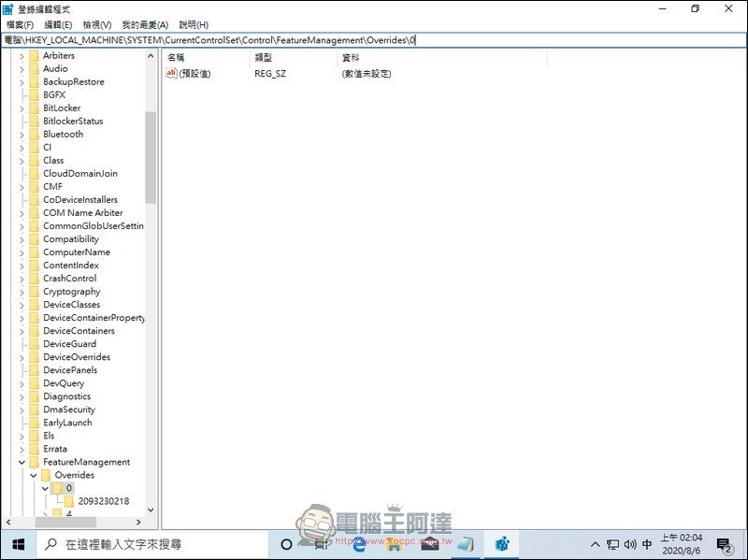Collapse the FeatureManagement key

coord(22,462)
